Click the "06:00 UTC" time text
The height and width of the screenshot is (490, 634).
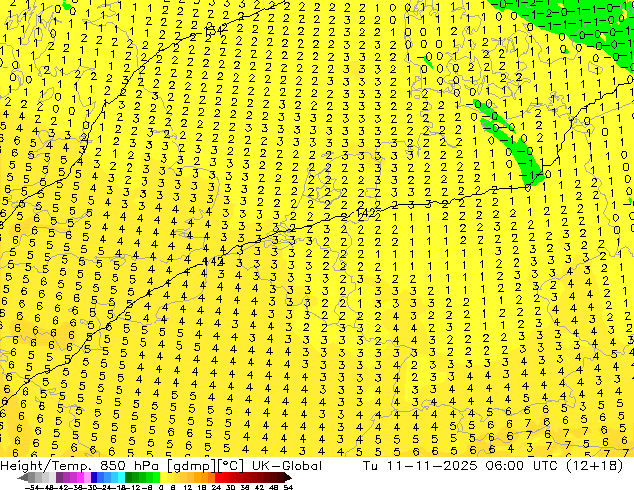point(524,466)
